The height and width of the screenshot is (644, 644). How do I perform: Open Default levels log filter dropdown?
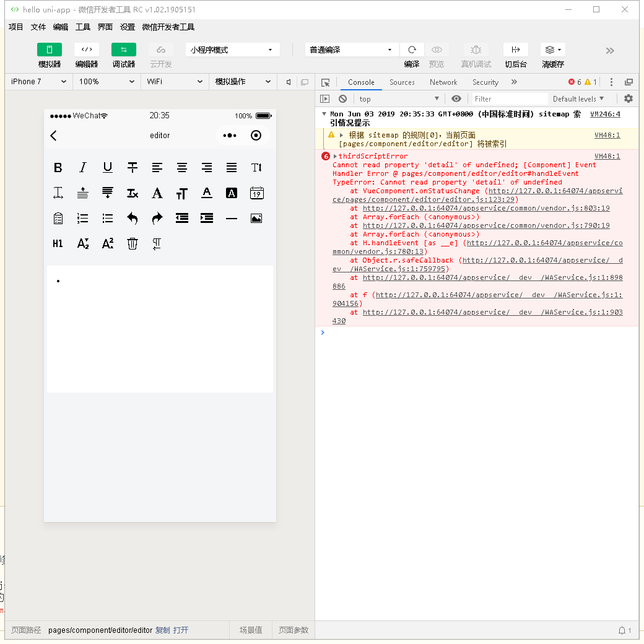(578, 99)
